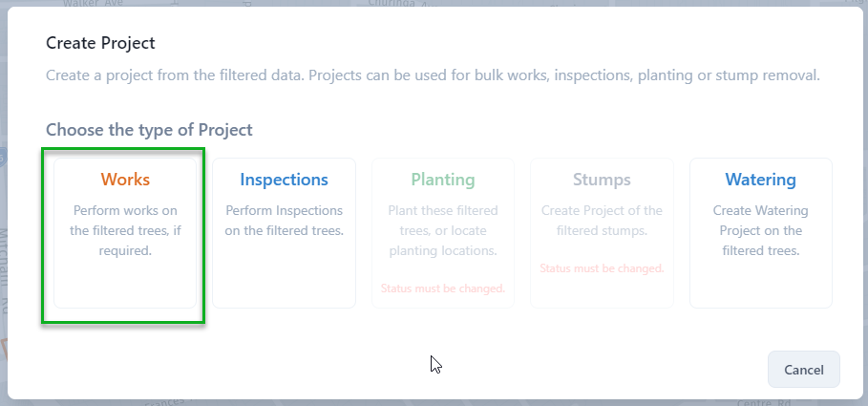Screen dimensions: 868x406
Task: Click the Watering card description text
Action: pyautogui.click(x=760, y=230)
